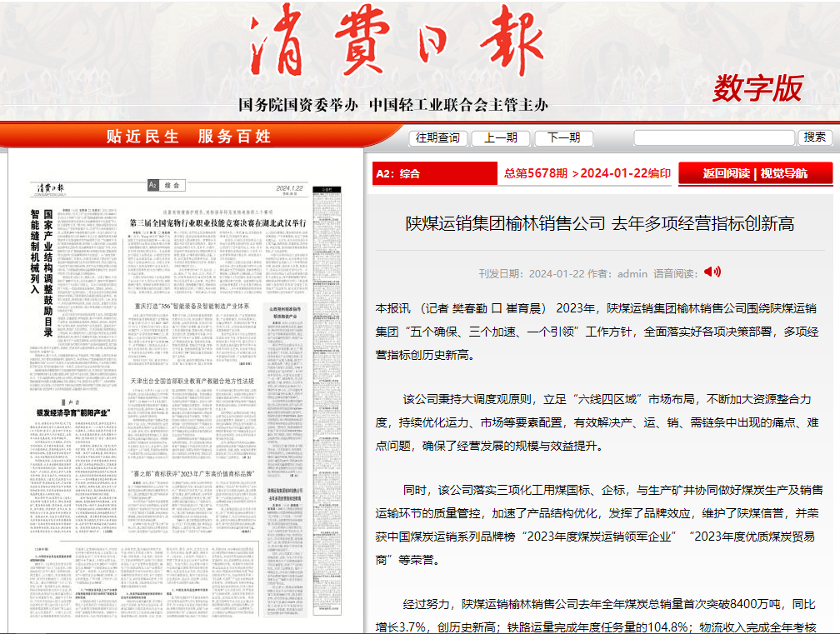Open vertical headline 国家产业结构调整鼓励目录
840x634 pixels.
tap(47, 273)
